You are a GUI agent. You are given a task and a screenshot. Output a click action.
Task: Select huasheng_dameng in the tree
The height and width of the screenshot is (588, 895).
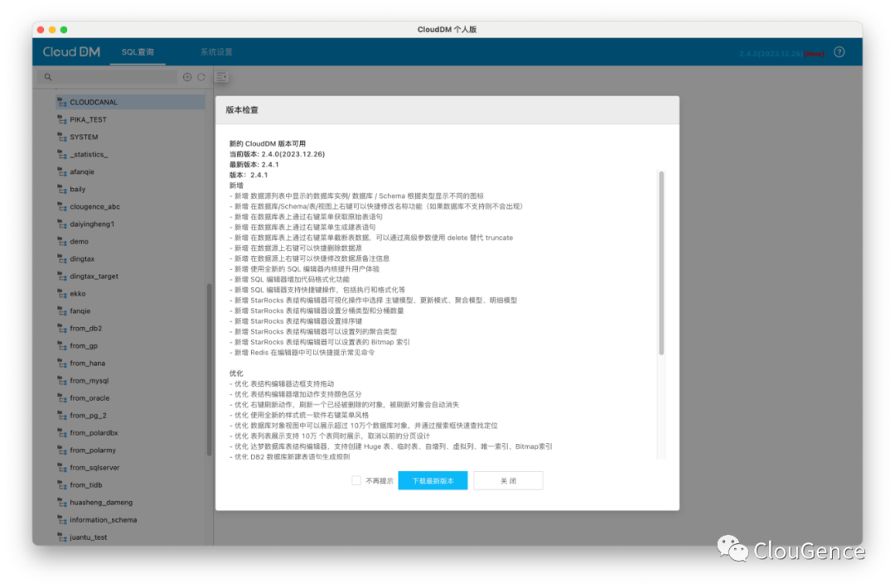click(101, 503)
